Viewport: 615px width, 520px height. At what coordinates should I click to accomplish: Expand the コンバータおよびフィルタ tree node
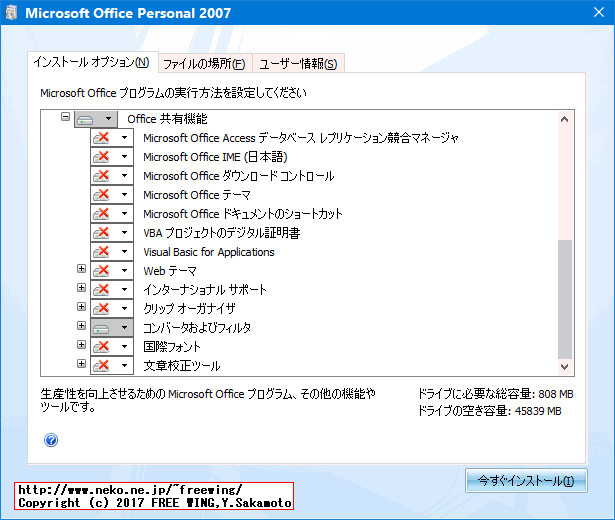point(81,326)
